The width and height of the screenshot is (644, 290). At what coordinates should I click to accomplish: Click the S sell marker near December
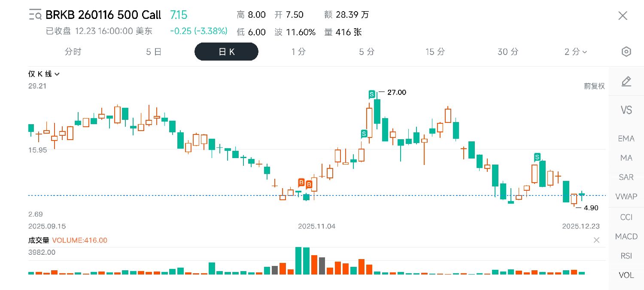coord(537,156)
